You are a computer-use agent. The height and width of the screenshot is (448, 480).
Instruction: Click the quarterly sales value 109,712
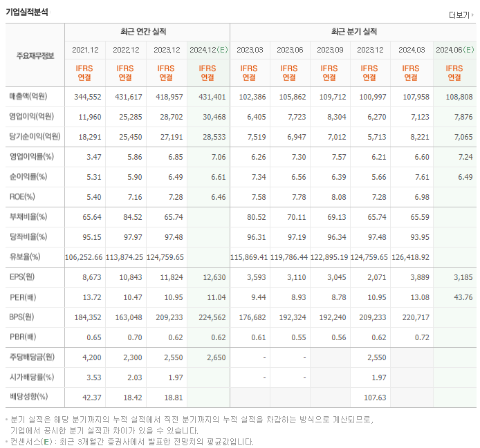point(333,97)
